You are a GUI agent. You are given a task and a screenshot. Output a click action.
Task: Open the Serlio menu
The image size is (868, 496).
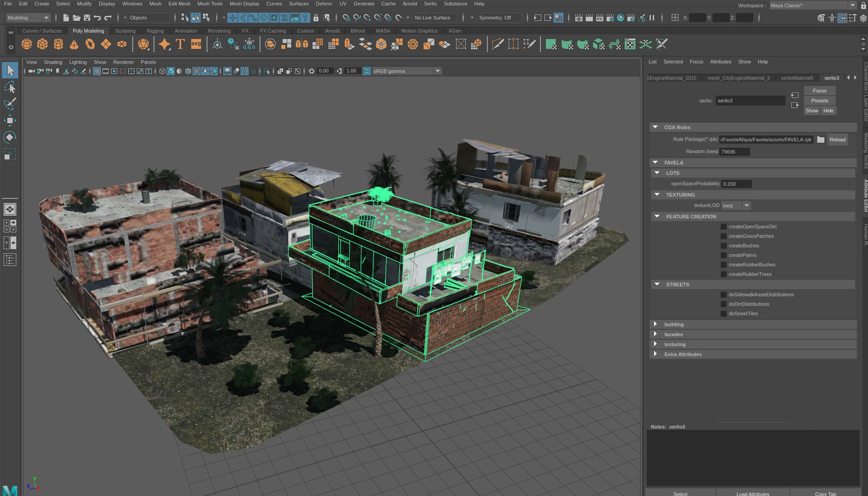tap(430, 4)
